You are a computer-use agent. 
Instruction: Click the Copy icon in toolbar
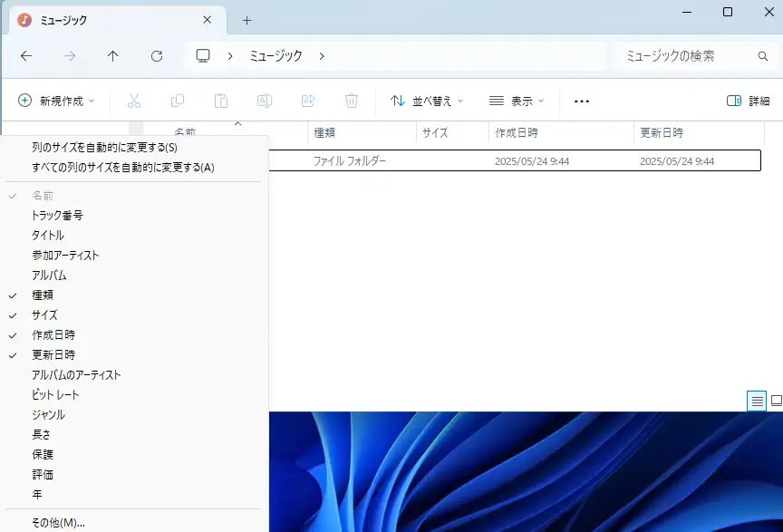tap(178, 101)
